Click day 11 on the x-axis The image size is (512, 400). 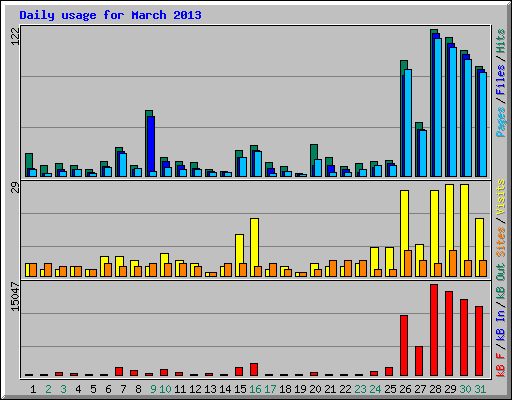coord(180,389)
